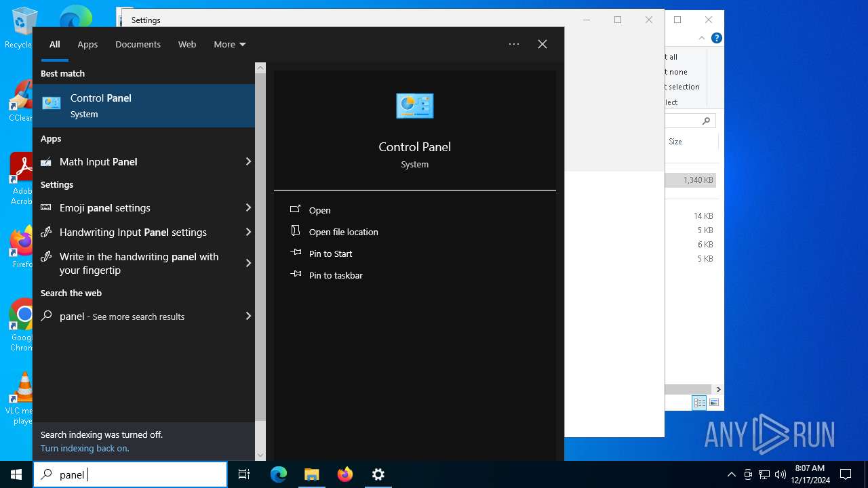Image resolution: width=868 pixels, height=488 pixels.
Task: Click the Open action icon in preview pane
Action: point(296,209)
